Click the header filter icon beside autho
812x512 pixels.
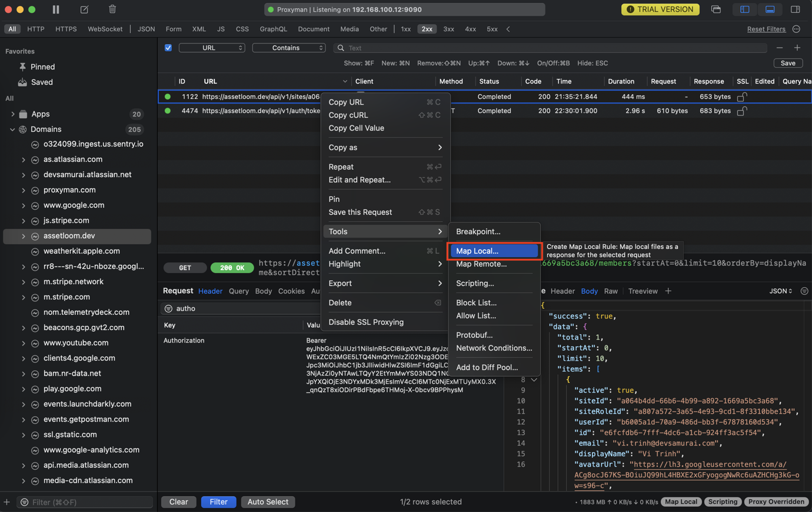coord(168,308)
